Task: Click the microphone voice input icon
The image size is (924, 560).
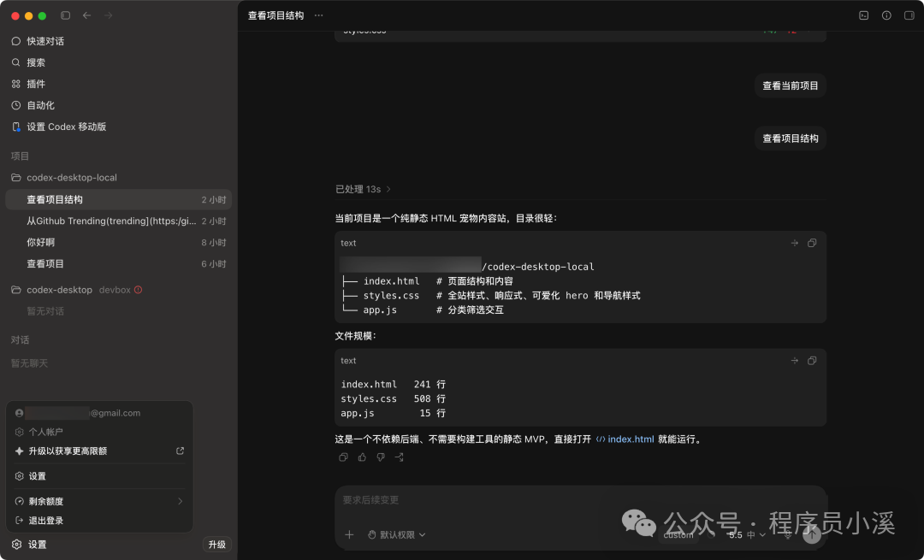Action: pyautogui.click(x=788, y=534)
